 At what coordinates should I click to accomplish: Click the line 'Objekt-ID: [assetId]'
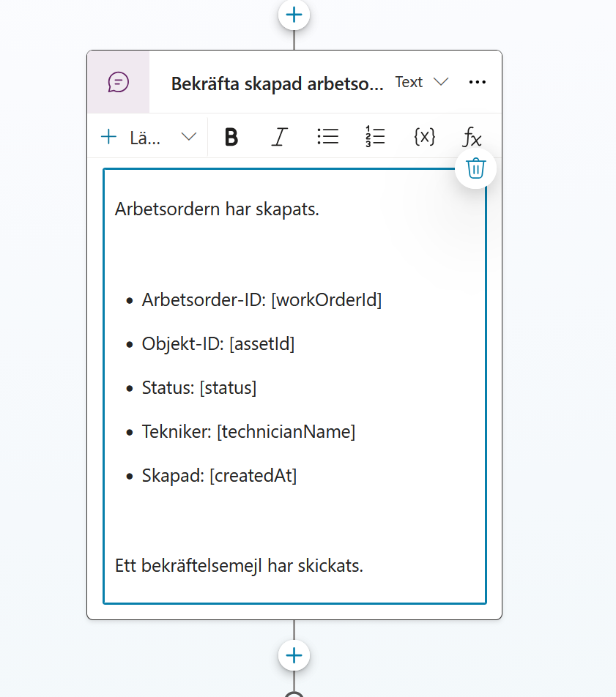pos(218,344)
